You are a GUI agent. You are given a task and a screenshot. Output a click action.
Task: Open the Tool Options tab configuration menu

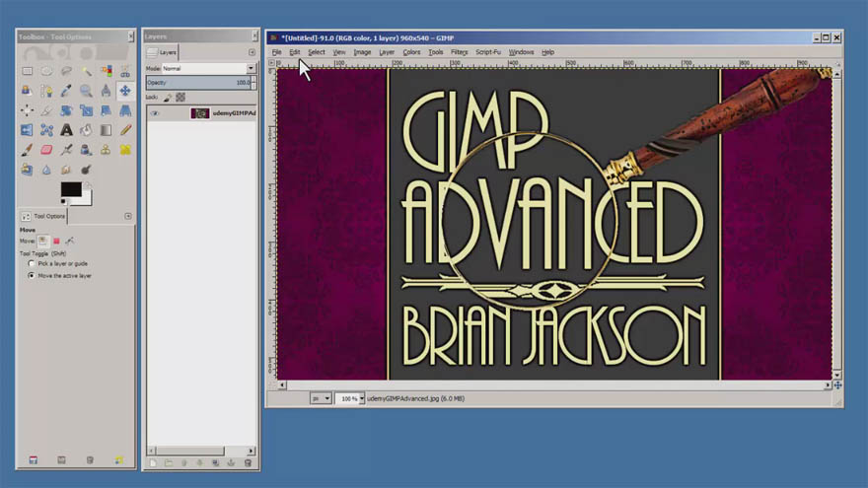[x=128, y=216]
